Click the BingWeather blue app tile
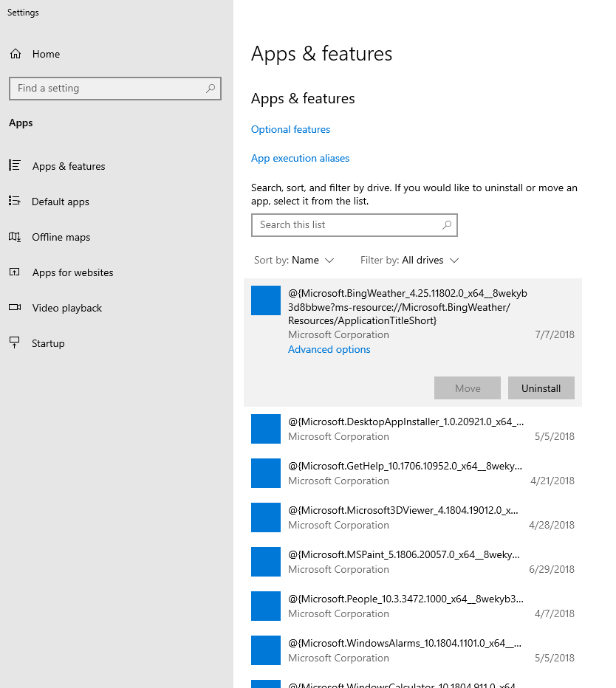Viewport: 616px width, 688px height. [266, 300]
